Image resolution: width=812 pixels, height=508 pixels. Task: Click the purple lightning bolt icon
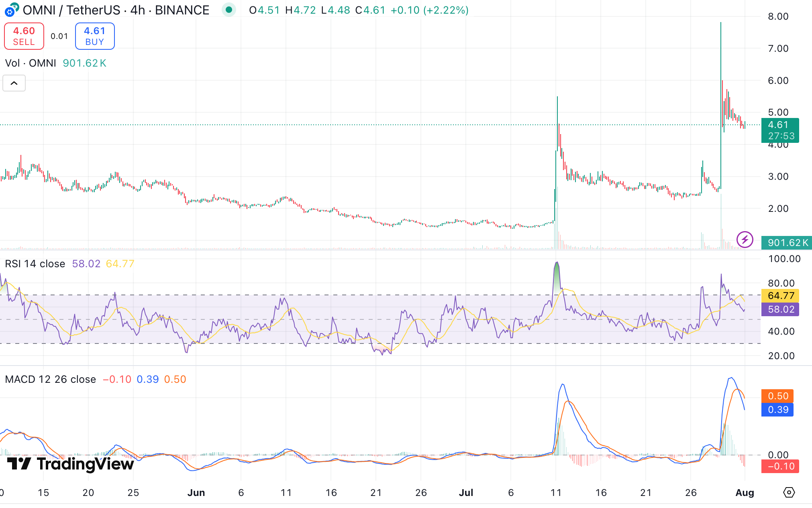pos(745,240)
